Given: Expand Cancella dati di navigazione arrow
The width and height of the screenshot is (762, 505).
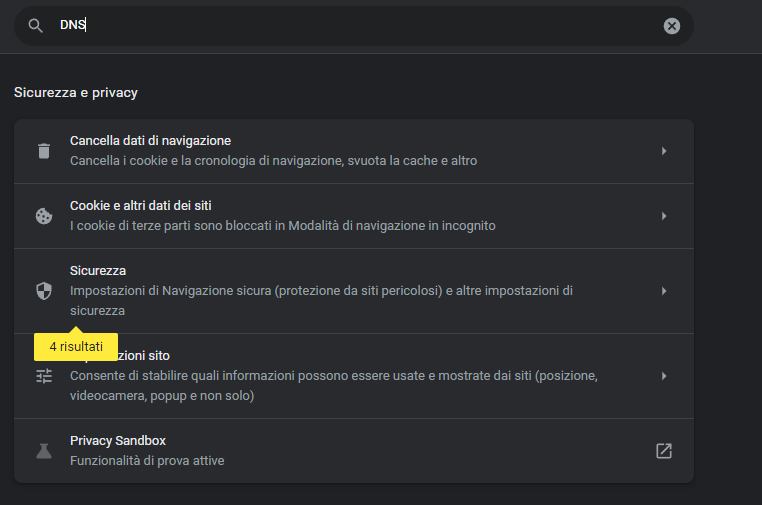Looking at the screenshot, I should (663, 151).
